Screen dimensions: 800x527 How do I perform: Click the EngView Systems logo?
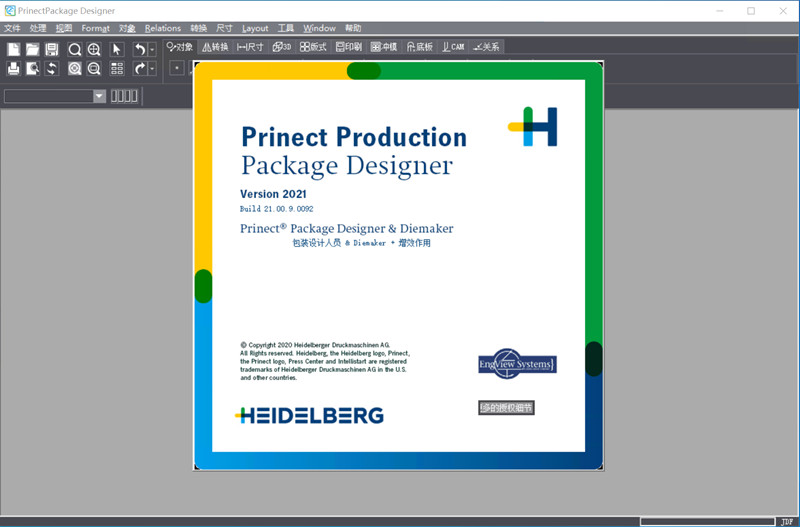click(x=517, y=364)
